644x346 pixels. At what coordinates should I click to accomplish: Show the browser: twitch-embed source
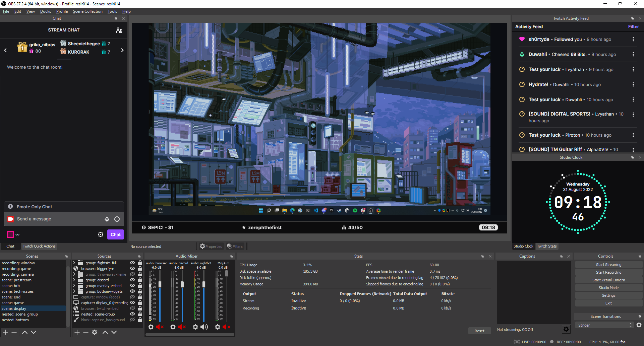(132, 308)
